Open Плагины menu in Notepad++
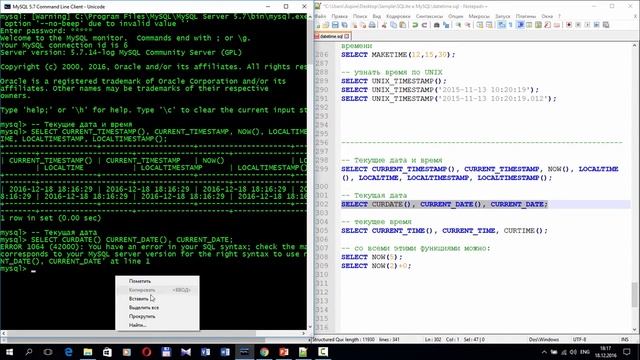The image size is (640, 360). (526, 16)
